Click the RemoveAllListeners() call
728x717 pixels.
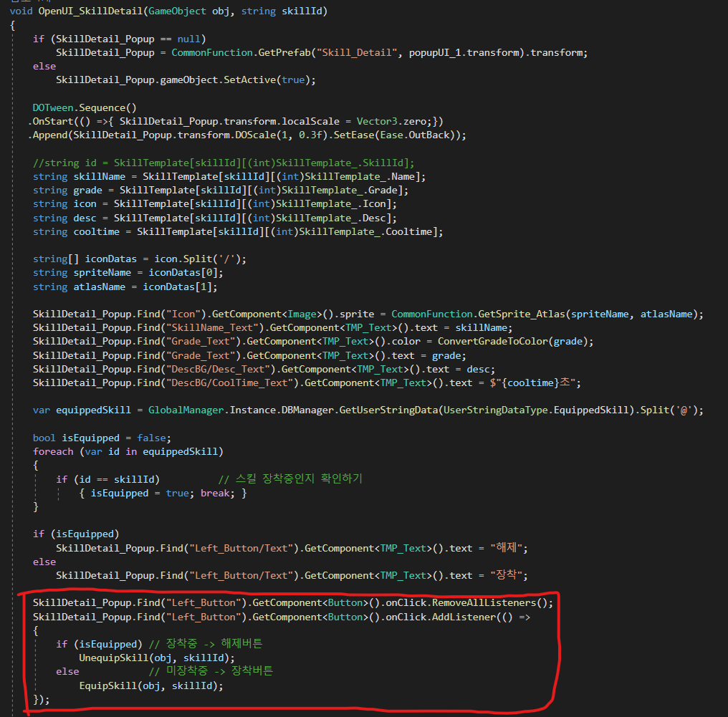(490, 603)
